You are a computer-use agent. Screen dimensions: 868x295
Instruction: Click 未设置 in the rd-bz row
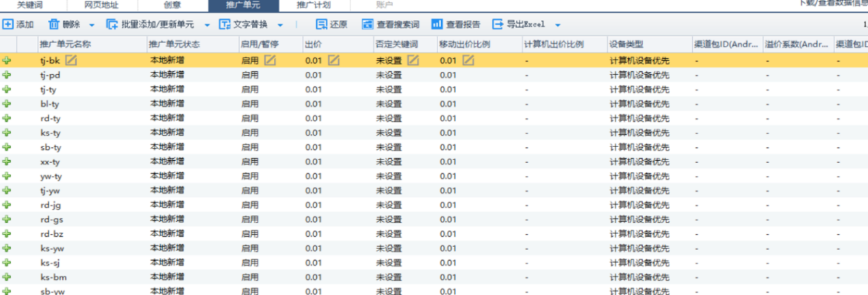[x=389, y=233]
